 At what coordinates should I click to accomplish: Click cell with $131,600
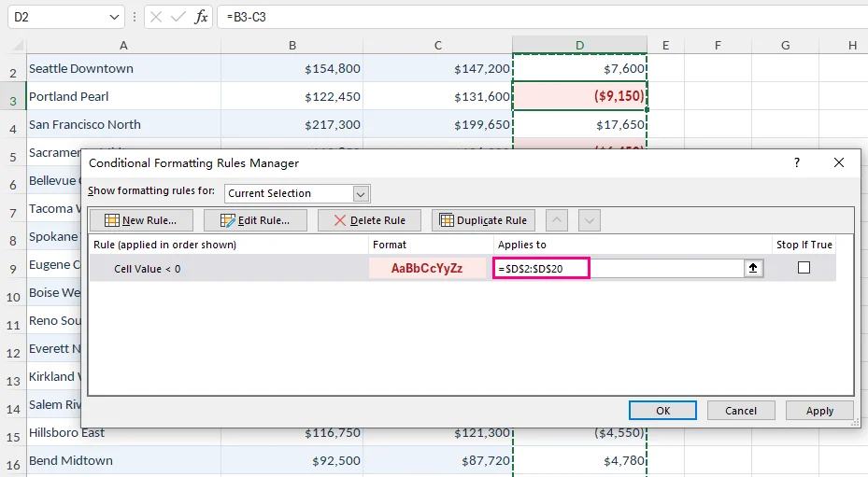click(x=438, y=96)
